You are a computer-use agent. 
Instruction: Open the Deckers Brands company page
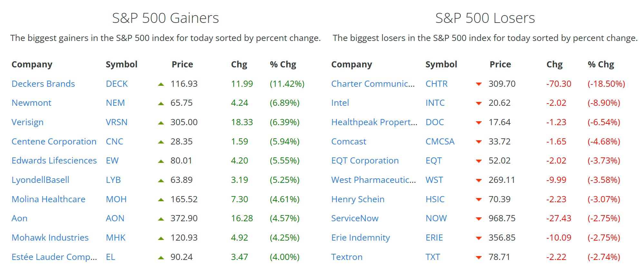(x=43, y=84)
